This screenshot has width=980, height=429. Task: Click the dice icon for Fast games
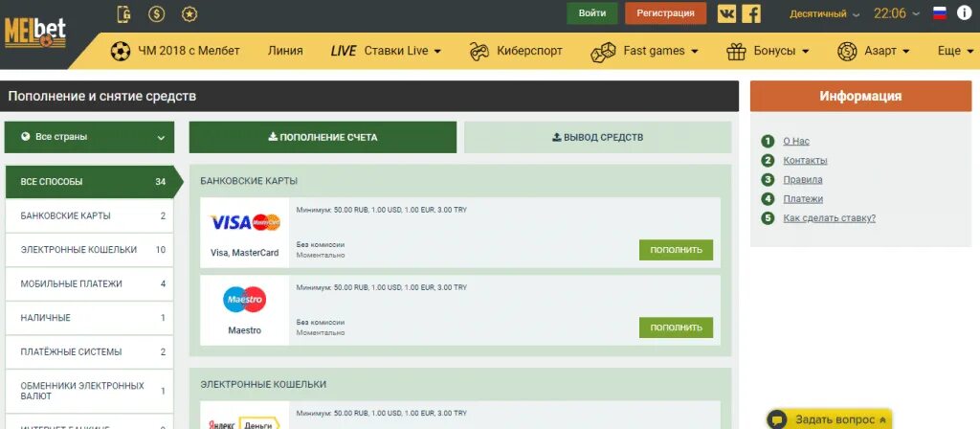(603, 52)
